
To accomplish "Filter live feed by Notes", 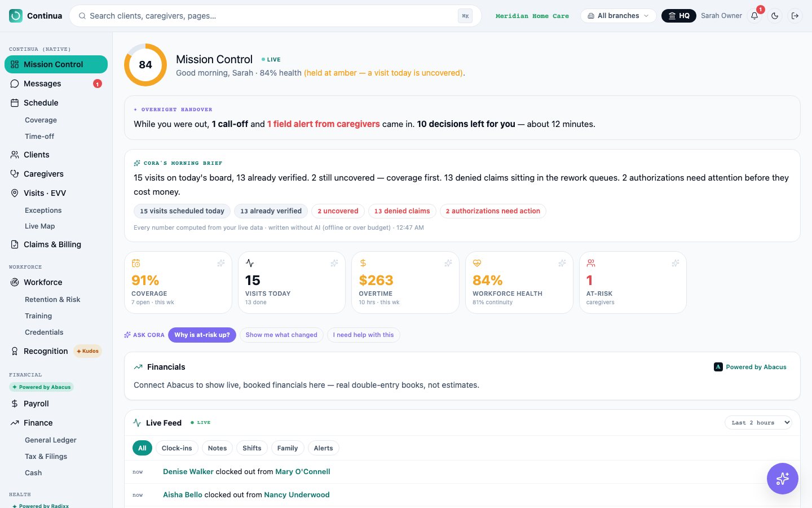I will click(x=217, y=448).
